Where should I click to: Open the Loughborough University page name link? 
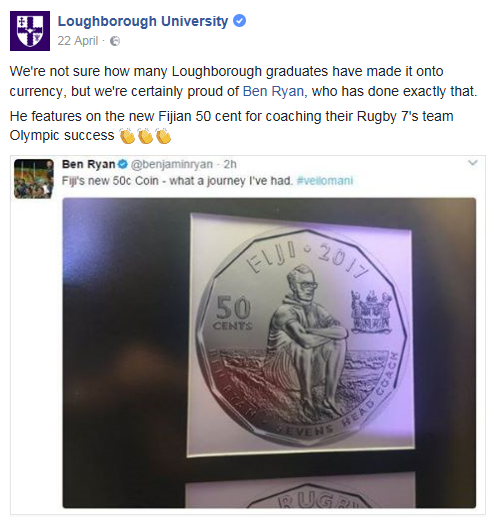point(143,21)
